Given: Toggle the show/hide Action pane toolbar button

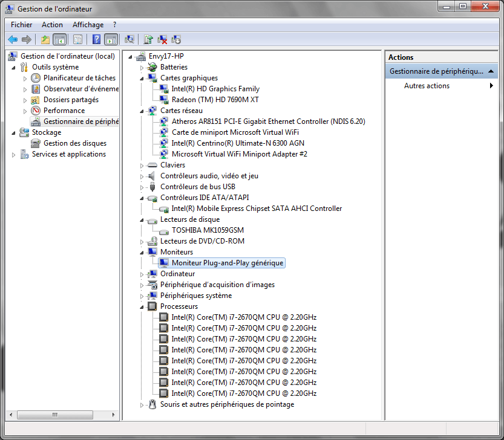Looking at the screenshot, I should (111, 39).
